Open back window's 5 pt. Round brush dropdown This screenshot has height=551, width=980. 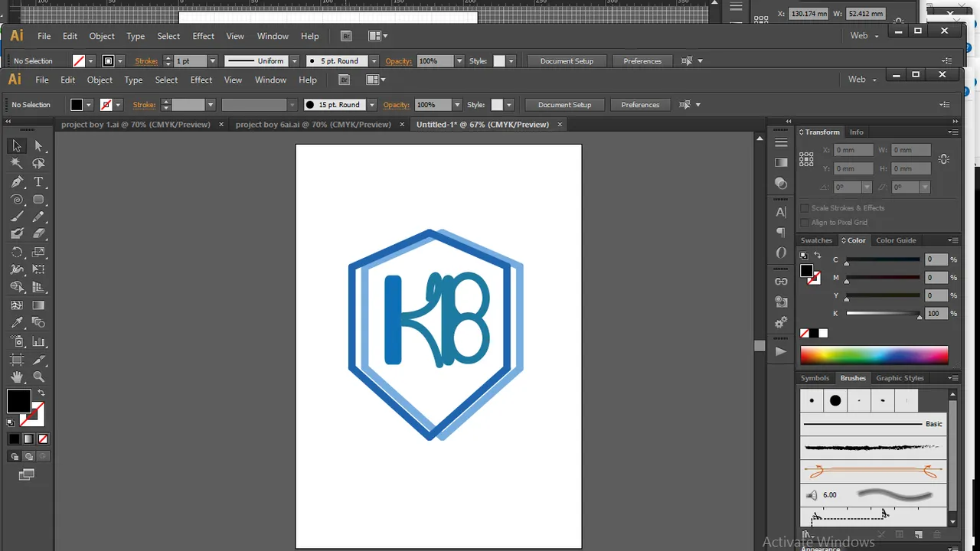(374, 61)
